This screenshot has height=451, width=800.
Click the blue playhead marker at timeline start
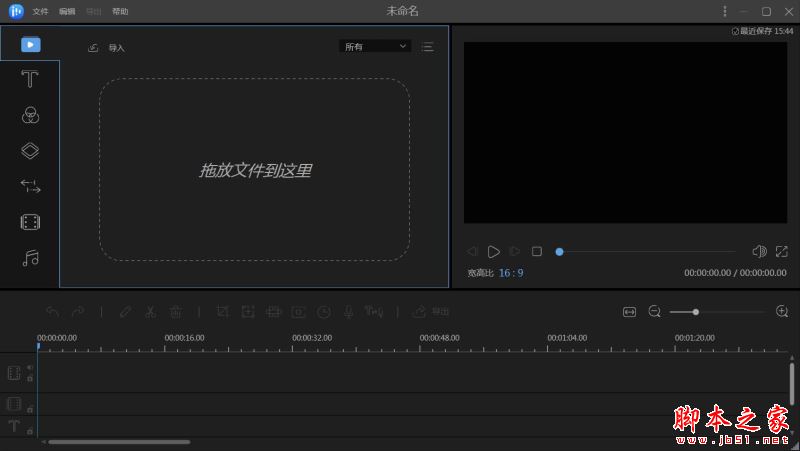coord(38,347)
